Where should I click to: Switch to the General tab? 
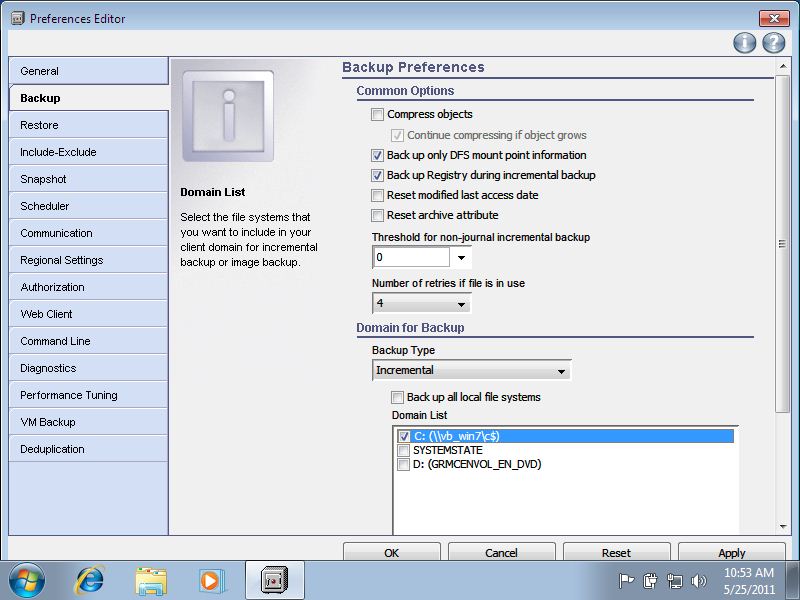click(x=88, y=71)
